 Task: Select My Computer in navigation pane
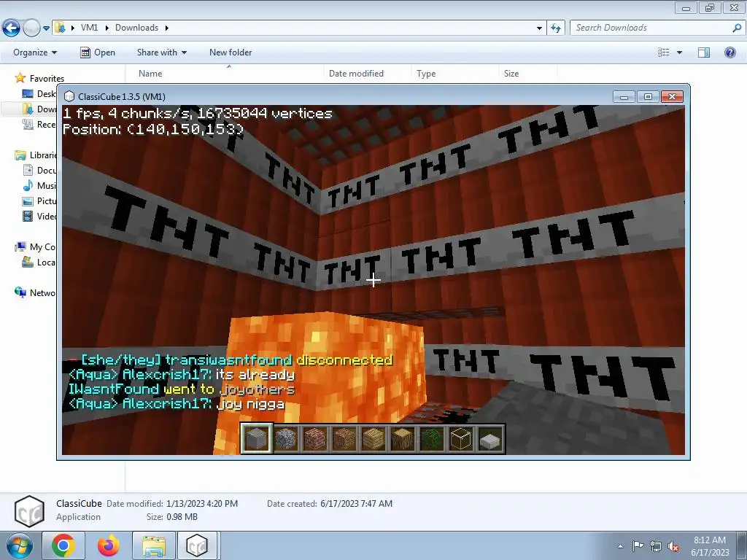[x=35, y=246]
